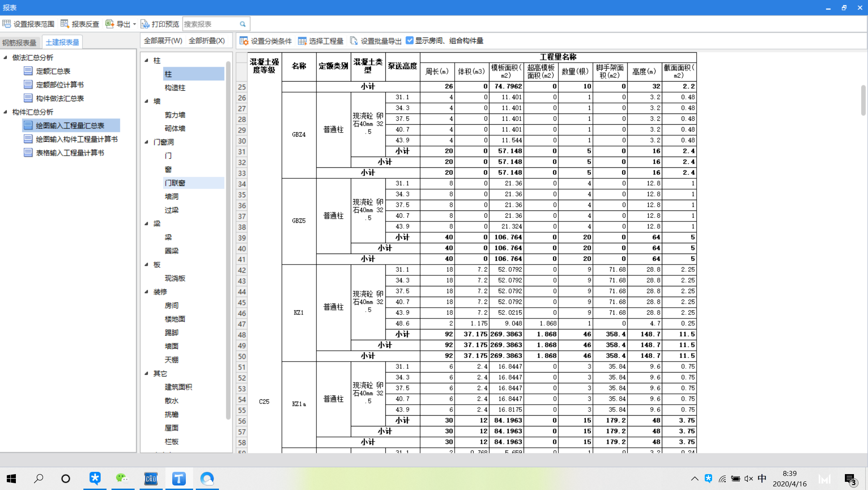Image resolution: width=868 pixels, height=490 pixels.
Task: Open 打印预览 print preview
Action: pyautogui.click(x=160, y=24)
